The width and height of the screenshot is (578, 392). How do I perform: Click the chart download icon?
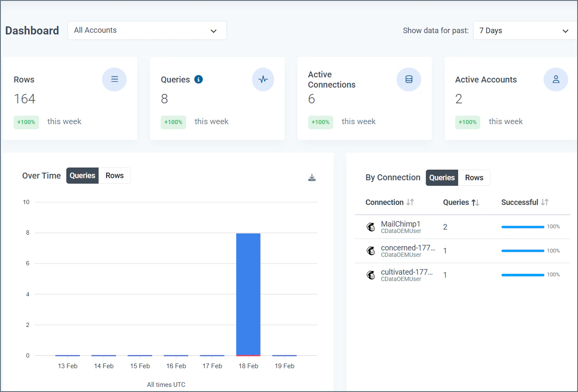(312, 178)
